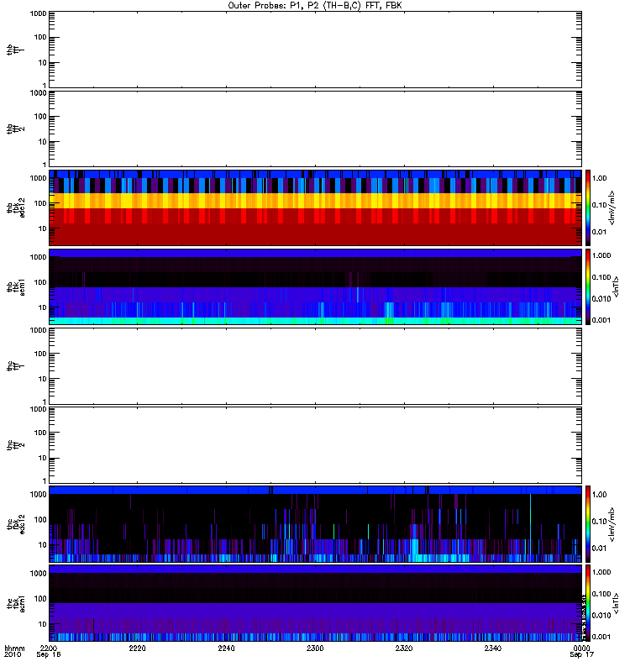Click the thb fbk edc12 spectrogram panel
Image resolution: width=630 pixels, height=672 pixels.
[x=315, y=207]
